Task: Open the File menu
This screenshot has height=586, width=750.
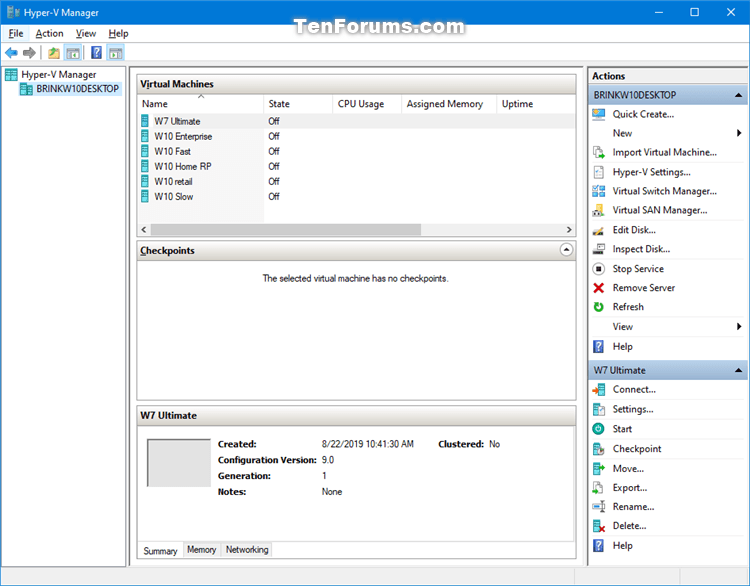Action: click(16, 33)
